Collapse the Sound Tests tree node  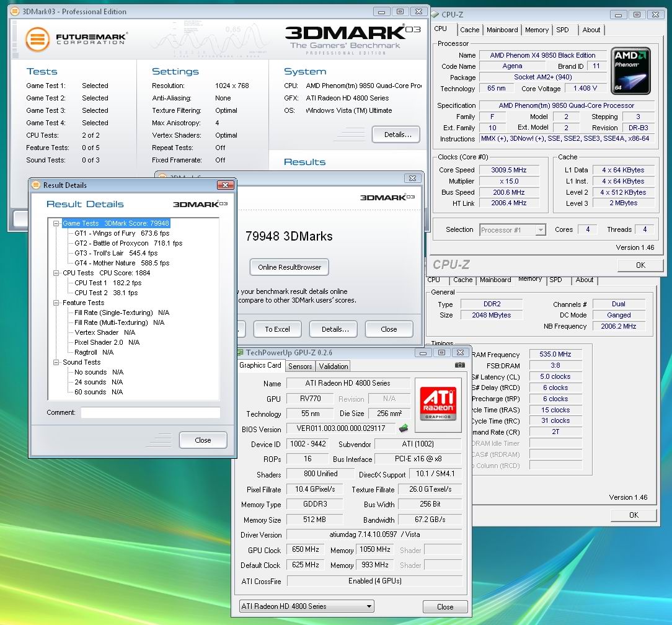[56, 362]
